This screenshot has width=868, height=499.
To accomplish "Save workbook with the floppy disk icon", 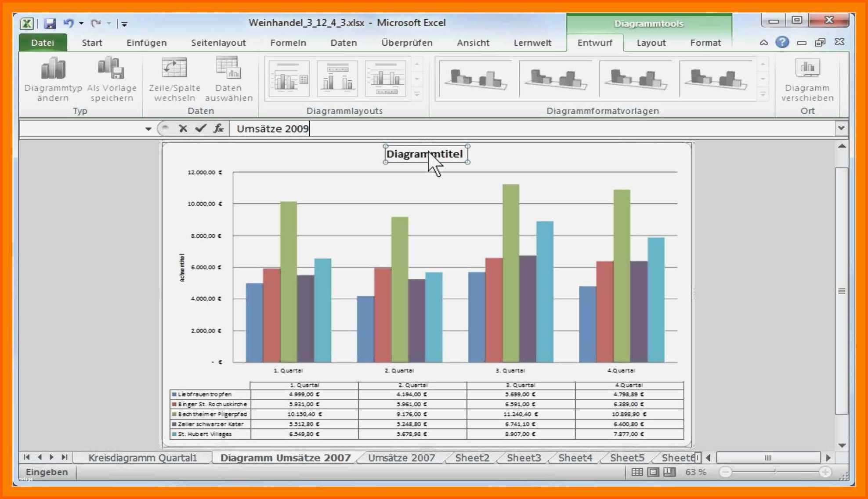I will [50, 23].
